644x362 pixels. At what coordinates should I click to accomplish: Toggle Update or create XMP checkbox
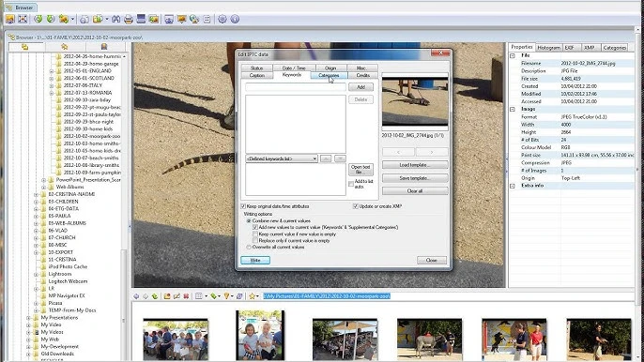[356, 206]
